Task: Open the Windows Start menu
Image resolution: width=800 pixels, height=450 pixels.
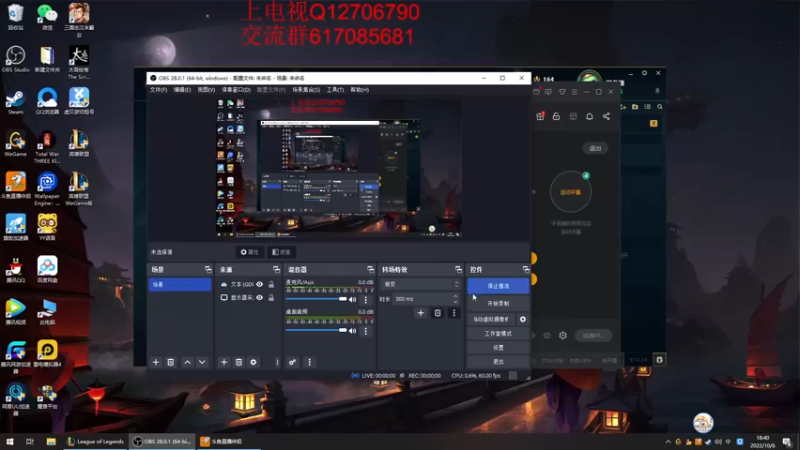Action: [9, 441]
